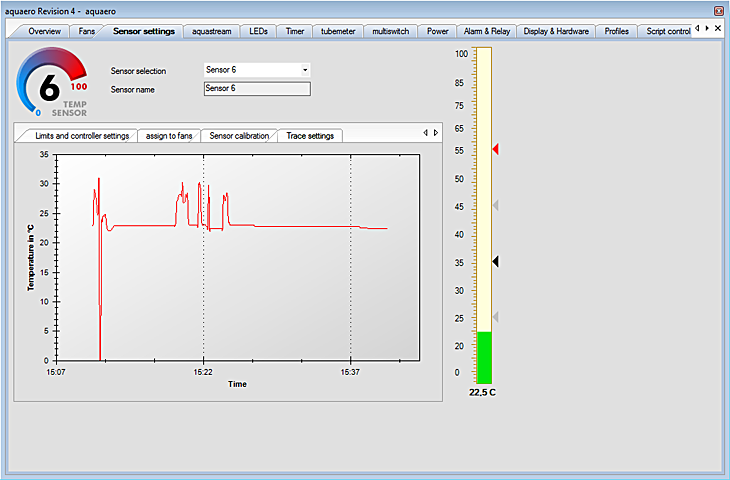This screenshot has height=480, width=730.
Task: Open the aquastream tab
Action: (211, 31)
